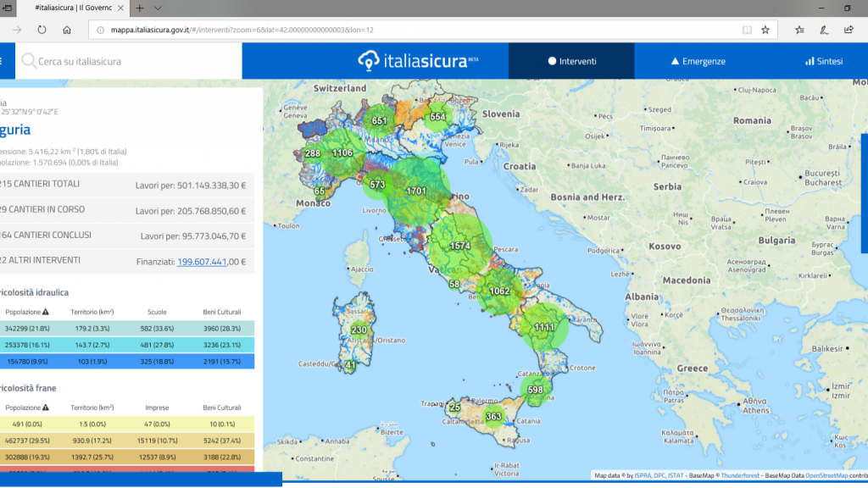Open reading view book icon
The image size is (868, 488).
(x=747, y=30)
